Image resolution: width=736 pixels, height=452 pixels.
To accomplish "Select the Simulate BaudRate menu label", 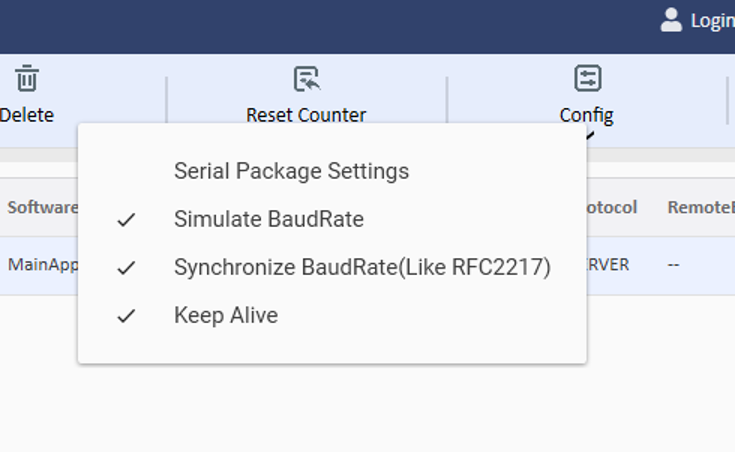I will pos(268,219).
